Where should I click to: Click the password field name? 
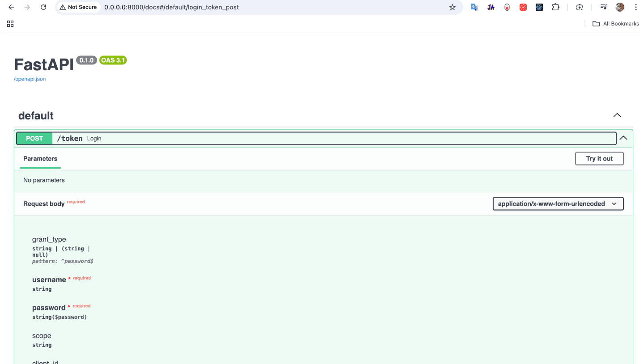(x=49, y=308)
